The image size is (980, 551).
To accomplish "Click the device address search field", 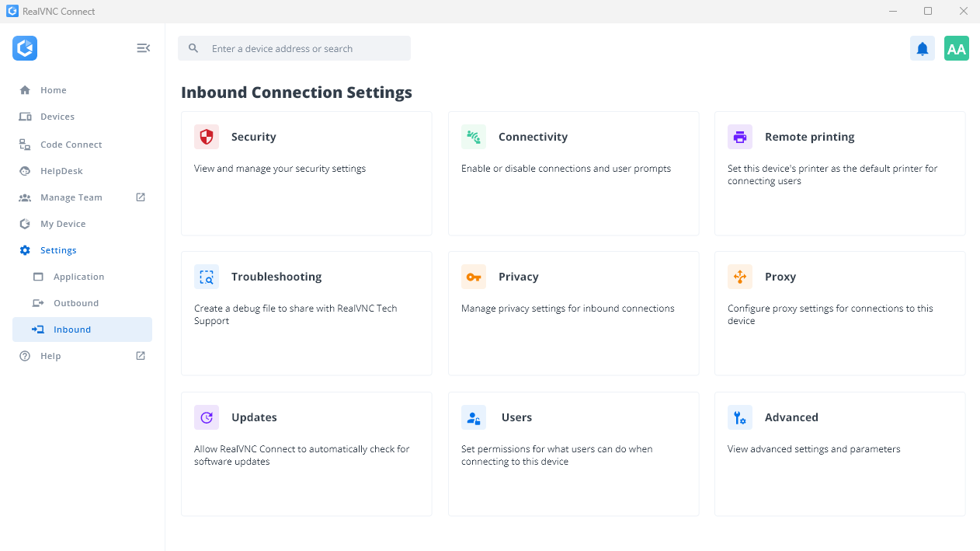I will (x=303, y=48).
